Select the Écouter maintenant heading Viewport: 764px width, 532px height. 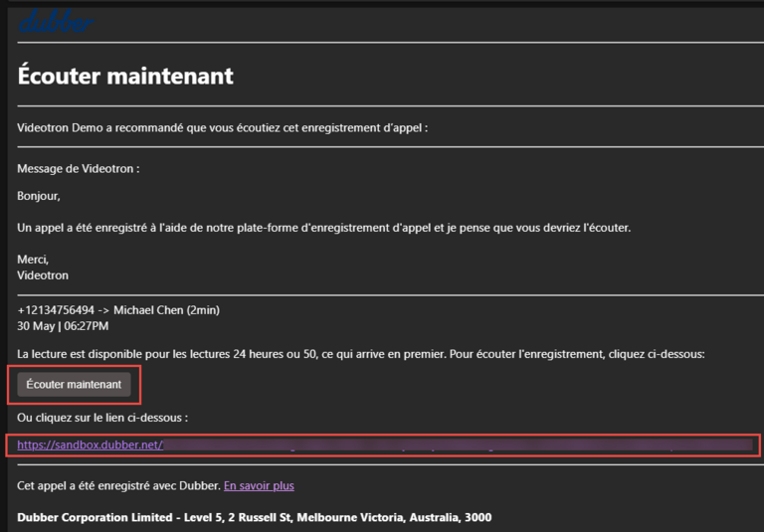pos(125,76)
